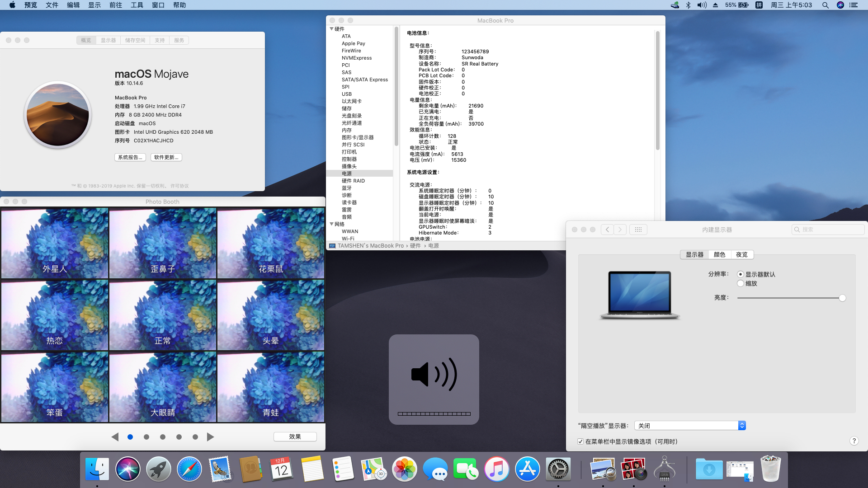Image resolution: width=868 pixels, height=488 pixels.
Task: Open Calendar icon showing 12 in Dock
Action: (x=281, y=469)
